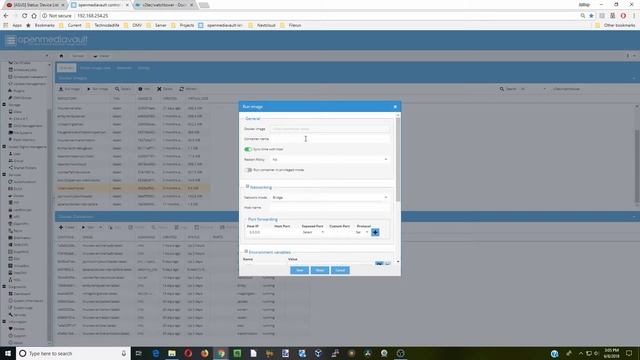The height and width of the screenshot is (360, 640).
Task: Open the Technodadlife bookmark folder
Action: pyautogui.click(x=103, y=25)
